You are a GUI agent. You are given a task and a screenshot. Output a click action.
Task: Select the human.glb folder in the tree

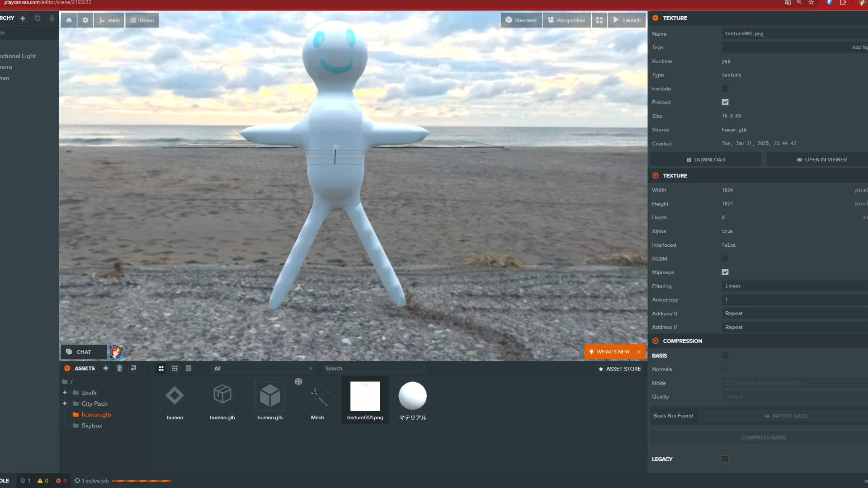tap(92, 415)
